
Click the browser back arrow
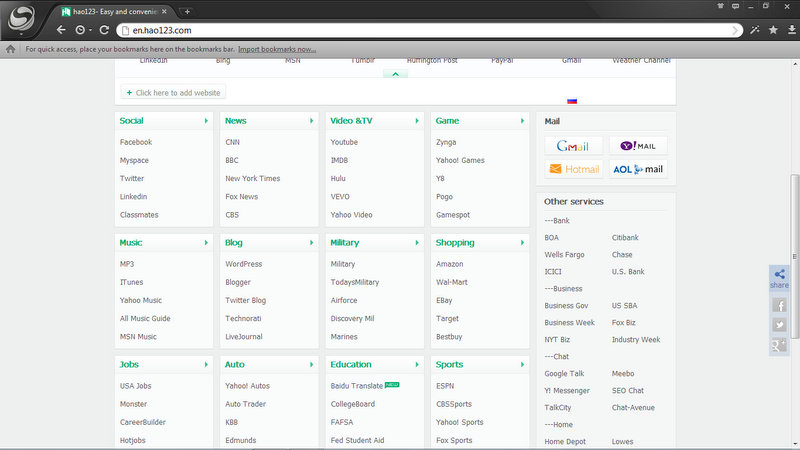(x=61, y=30)
